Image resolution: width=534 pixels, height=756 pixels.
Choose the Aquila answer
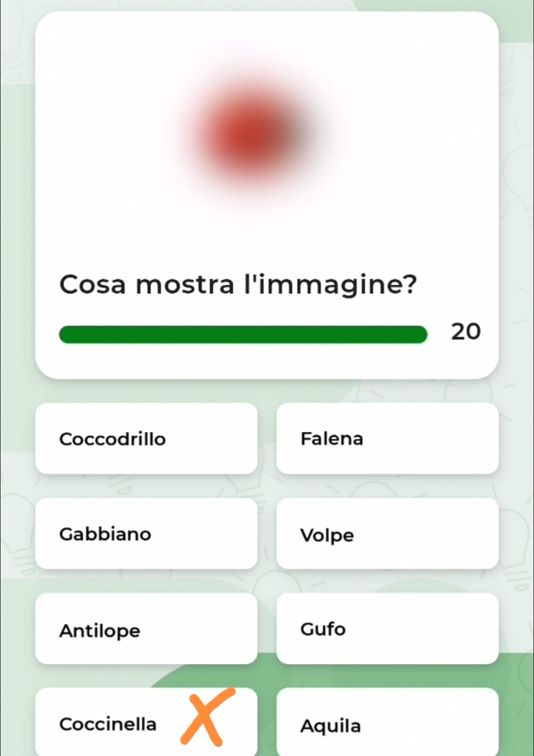[387, 722]
